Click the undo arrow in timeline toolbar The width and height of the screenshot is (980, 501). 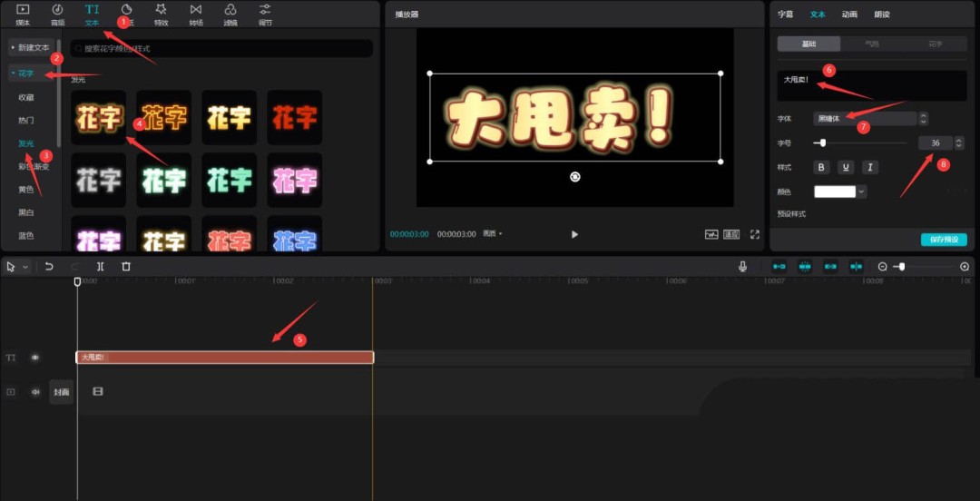(49, 267)
